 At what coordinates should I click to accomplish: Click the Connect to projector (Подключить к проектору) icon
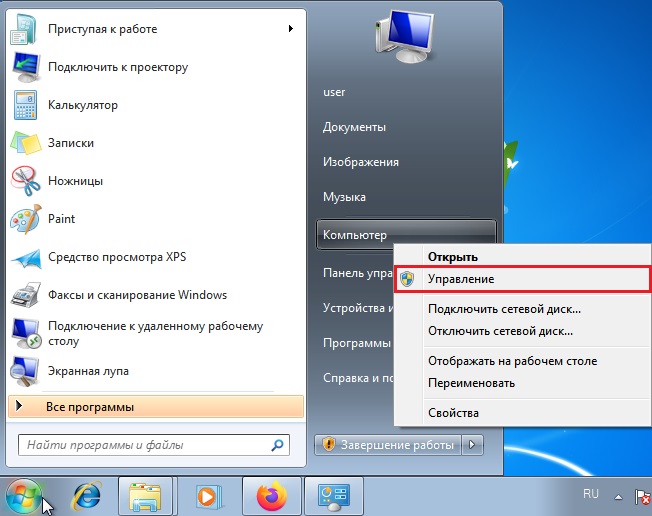(26, 67)
